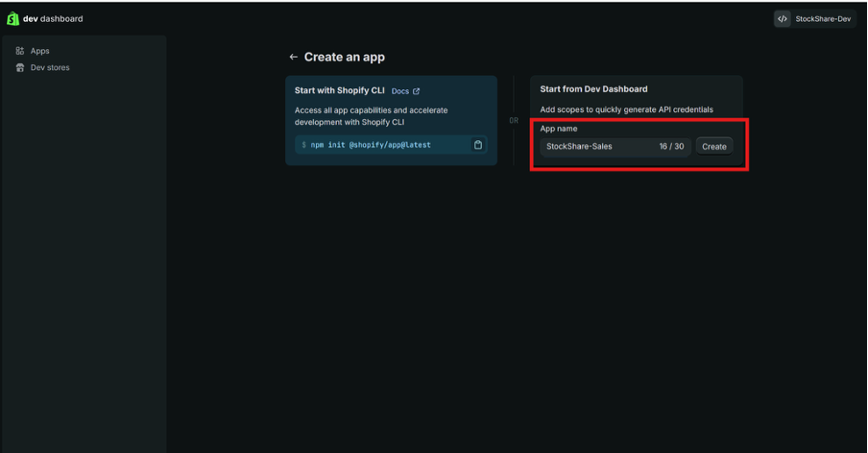Click the Create button
The image size is (868, 453).
(714, 147)
